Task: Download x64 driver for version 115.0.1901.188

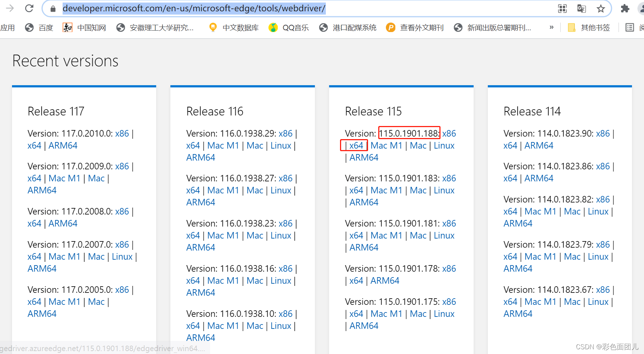Action: (356, 146)
